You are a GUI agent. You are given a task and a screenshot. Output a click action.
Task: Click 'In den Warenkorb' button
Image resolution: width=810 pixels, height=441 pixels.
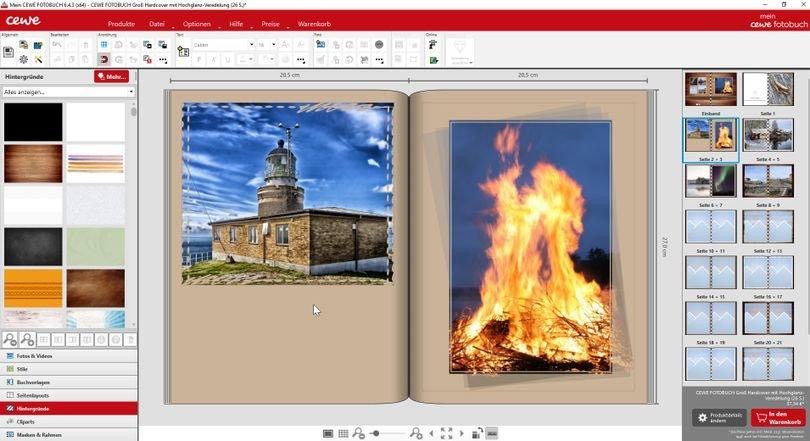point(778,418)
